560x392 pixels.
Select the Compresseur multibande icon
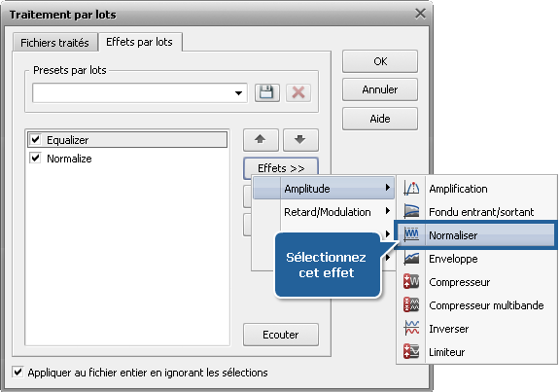(x=411, y=304)
